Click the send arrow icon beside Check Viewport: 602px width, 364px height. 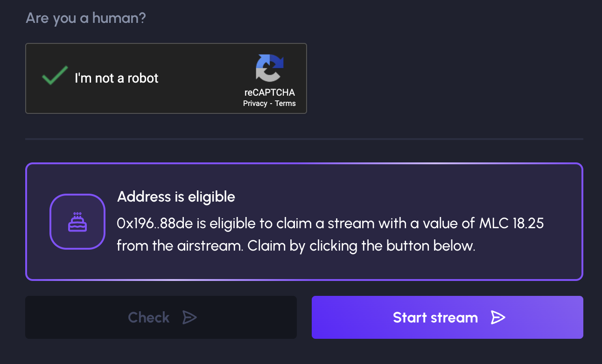click(x=189, y=318)
